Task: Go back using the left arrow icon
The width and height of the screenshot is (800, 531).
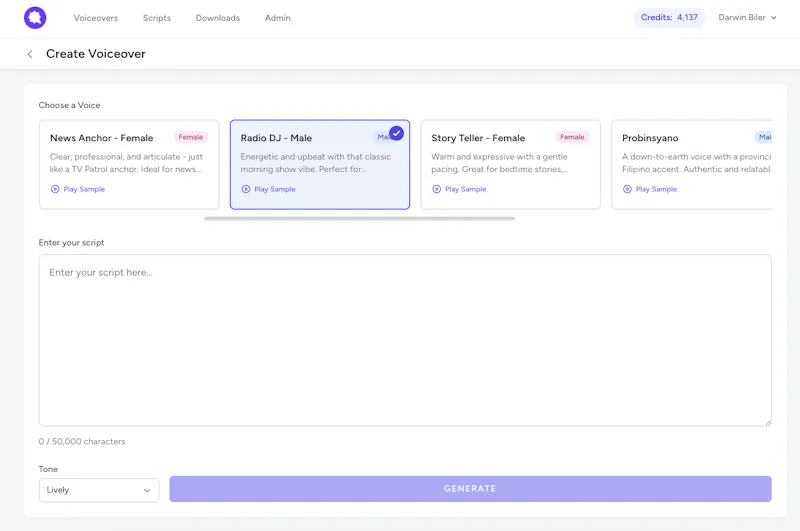Action: pos(30,54)
